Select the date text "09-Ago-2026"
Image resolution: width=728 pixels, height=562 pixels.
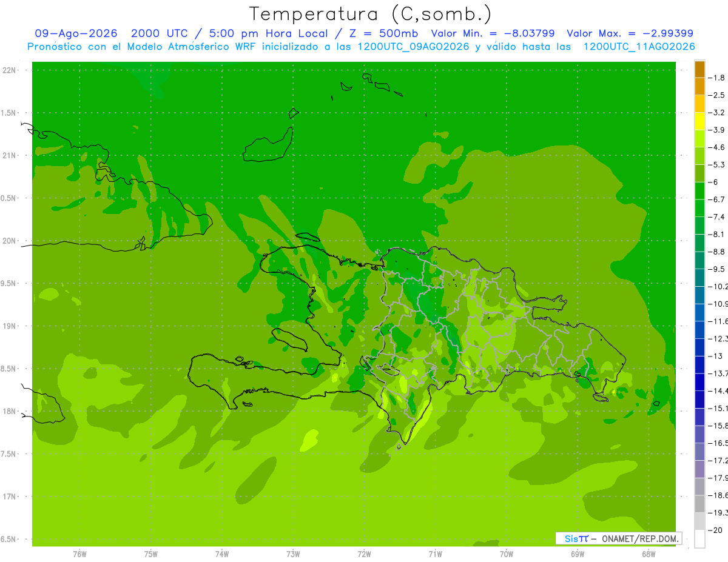coord(76,33)
